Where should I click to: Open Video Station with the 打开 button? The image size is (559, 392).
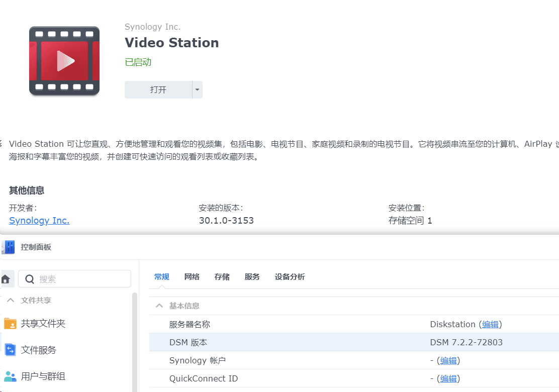pos(158,90)
